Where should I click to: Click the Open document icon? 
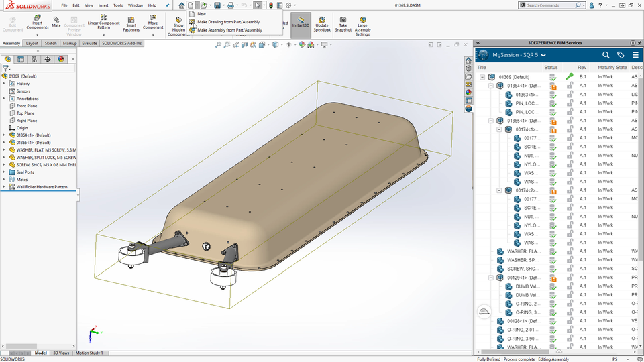204,5
